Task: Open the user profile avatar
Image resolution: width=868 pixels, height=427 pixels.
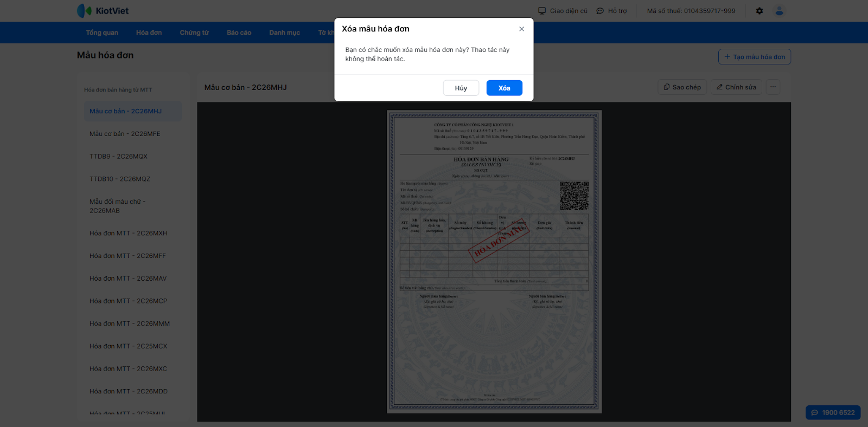Action: (x=779, y=11)
